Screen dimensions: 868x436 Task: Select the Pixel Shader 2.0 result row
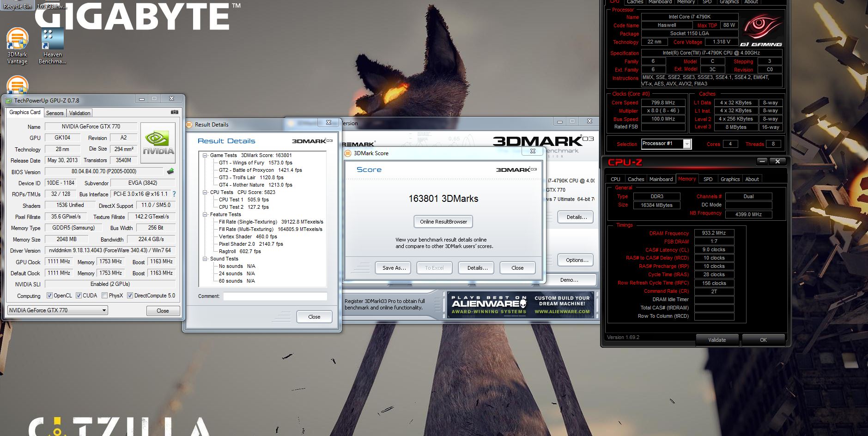[251, 244]
